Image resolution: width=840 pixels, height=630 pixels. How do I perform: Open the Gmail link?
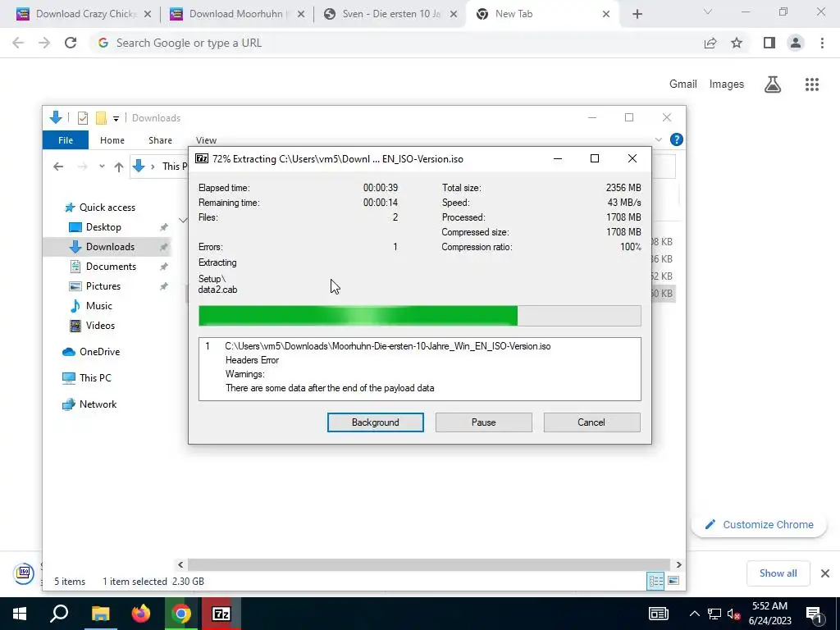[x=683, y=84]
